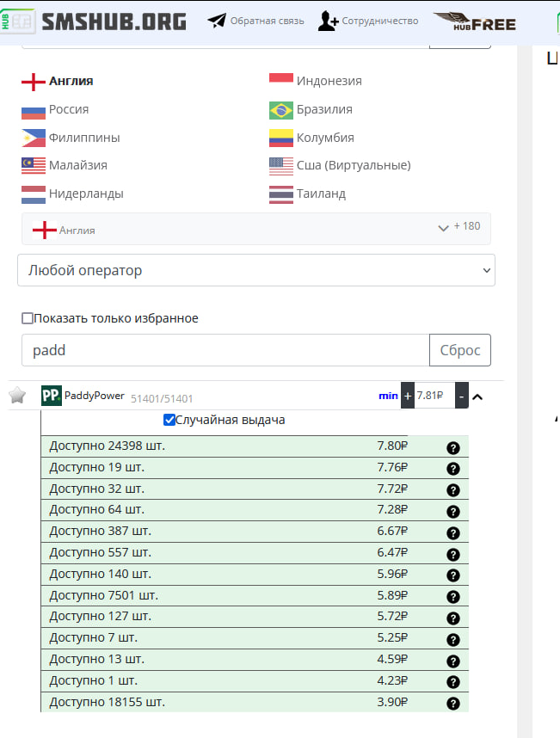Image resolution: width=560 pixels, height=738 pixels.
Task: Increase the max price with plus button
Action: (x=408, y=396)
